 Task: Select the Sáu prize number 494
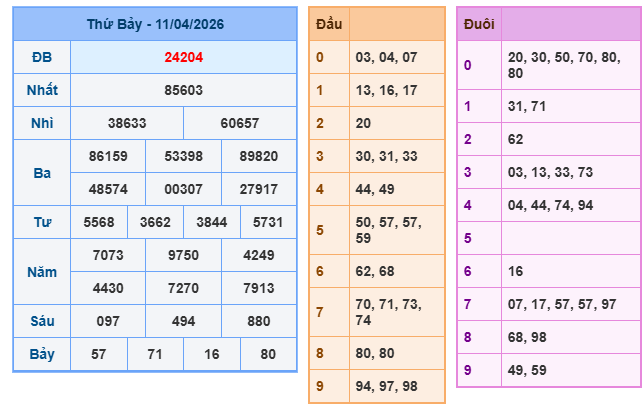183,321
